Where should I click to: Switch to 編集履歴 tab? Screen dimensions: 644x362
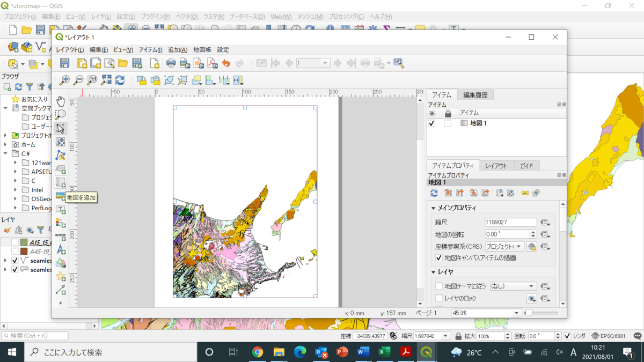click(x=475, y=95)
